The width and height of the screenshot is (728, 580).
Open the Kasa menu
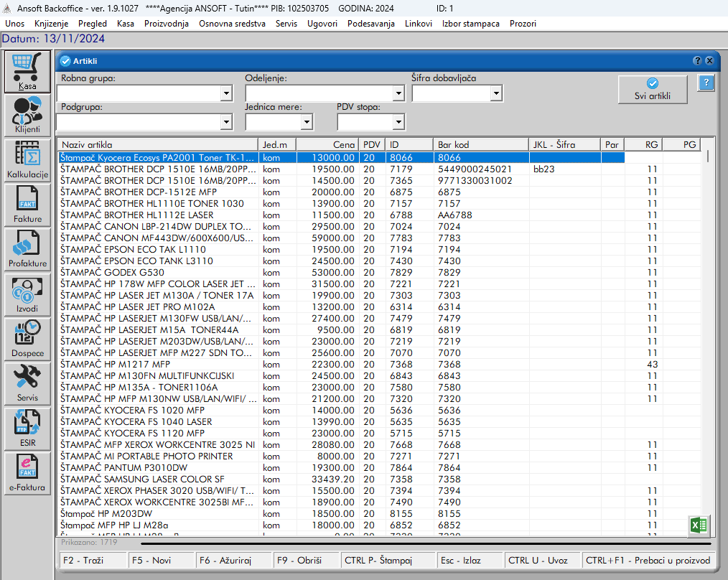click(x=126, y=24)
